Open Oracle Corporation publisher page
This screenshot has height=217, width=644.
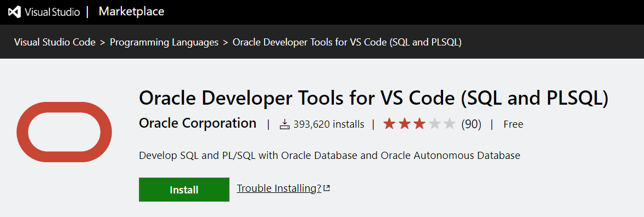tap(198, 123)
